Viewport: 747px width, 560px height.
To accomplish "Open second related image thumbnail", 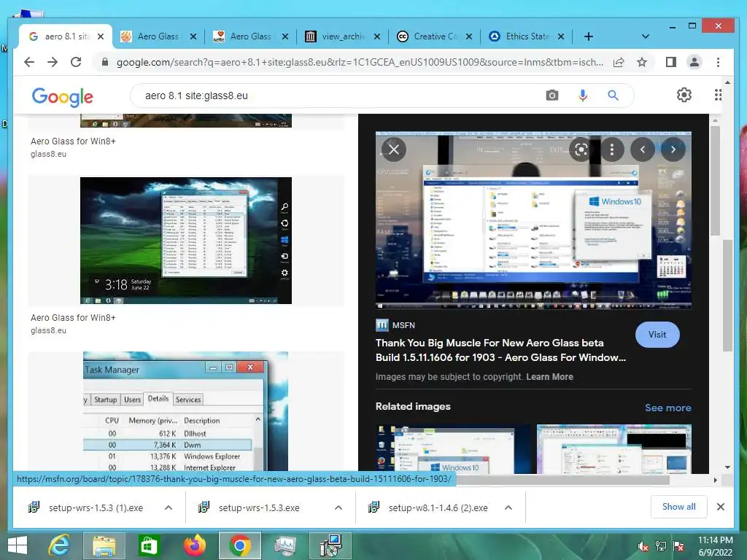I will click(614, 449).
